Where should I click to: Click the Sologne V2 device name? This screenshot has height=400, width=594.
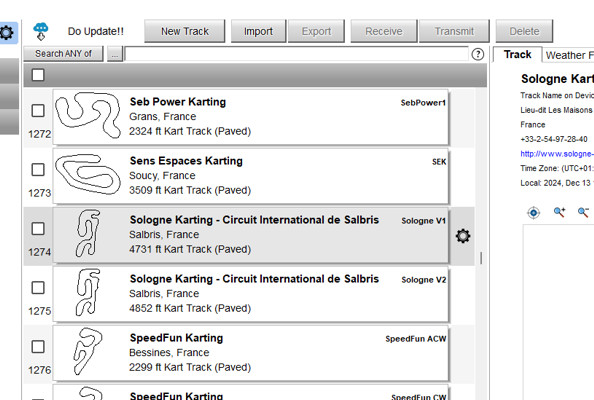(424, 280)
